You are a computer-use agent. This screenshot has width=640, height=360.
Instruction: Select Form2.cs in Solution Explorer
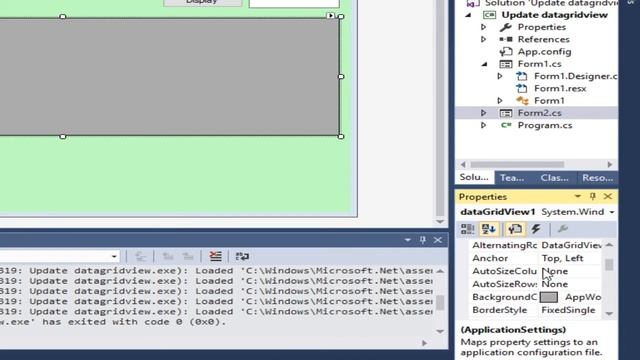pos(539,113)
